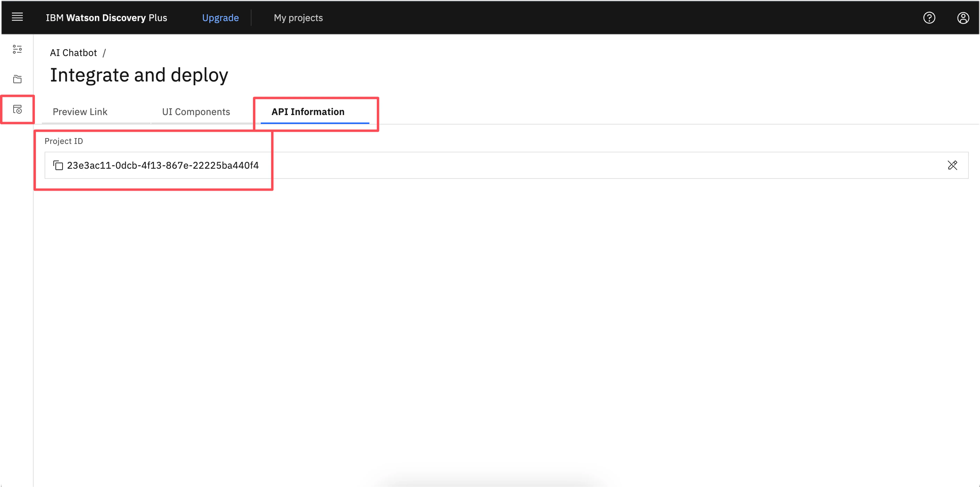980x487 pixels.
Task: Open Improve and customize sidebar sliders icon
Action: click(x=17, y=49)
